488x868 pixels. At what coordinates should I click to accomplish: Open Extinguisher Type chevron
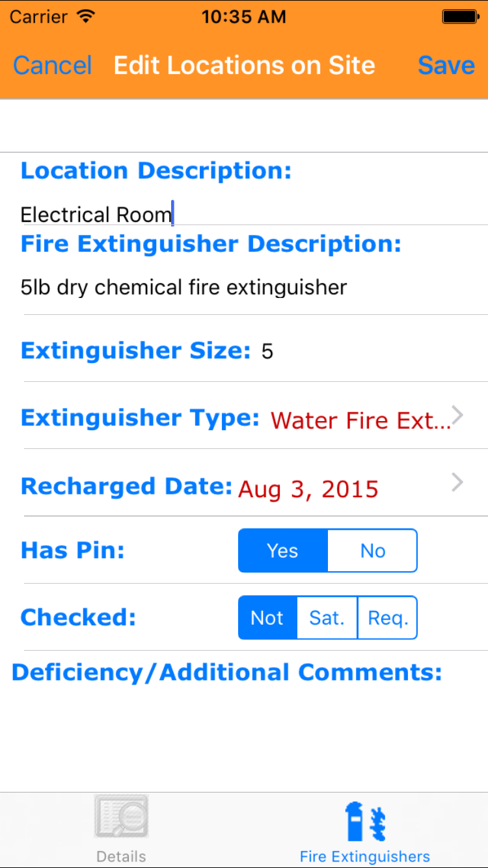457,415
